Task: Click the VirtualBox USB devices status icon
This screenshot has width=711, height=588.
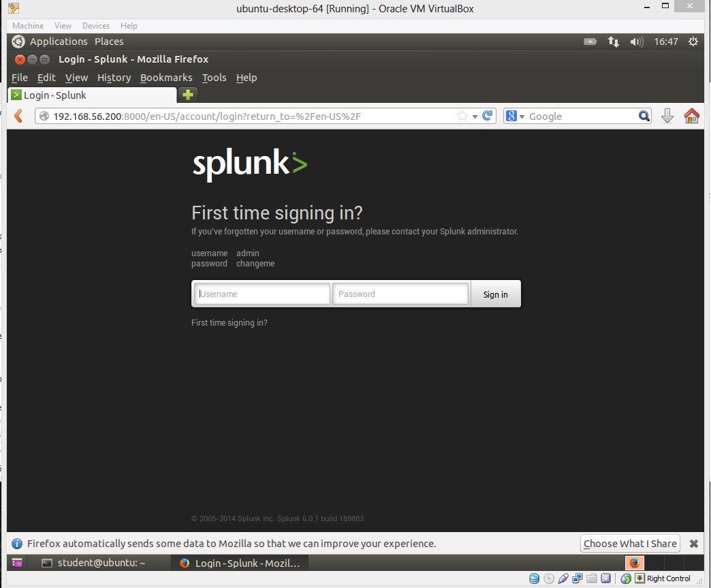Action: click(563, 578)
